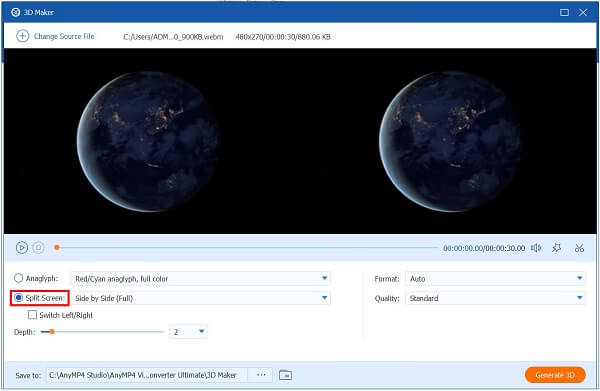The height and width of the screenshot is (391, 600).
Task: Click the left Earth preview image
Action: (x=147, y=141)
